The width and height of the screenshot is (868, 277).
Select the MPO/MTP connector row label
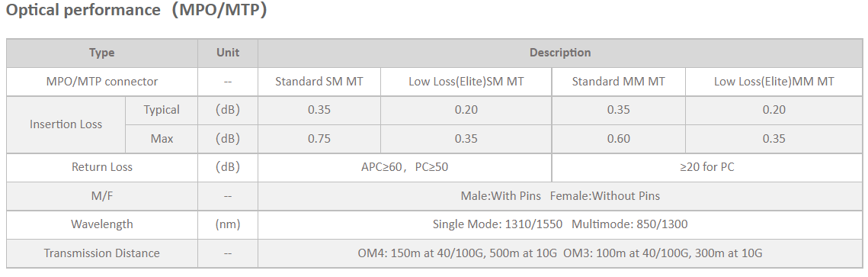pos(102,82)
